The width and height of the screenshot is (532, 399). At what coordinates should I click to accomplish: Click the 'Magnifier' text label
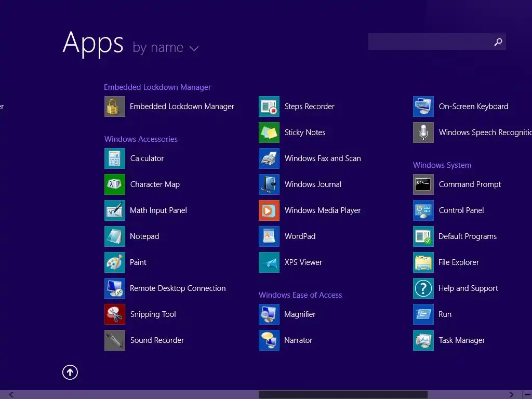pos(300,314)
